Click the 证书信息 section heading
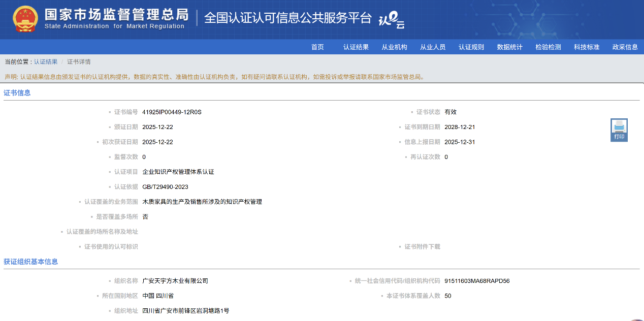The image size is (644, 321). (x=17, y=93)
